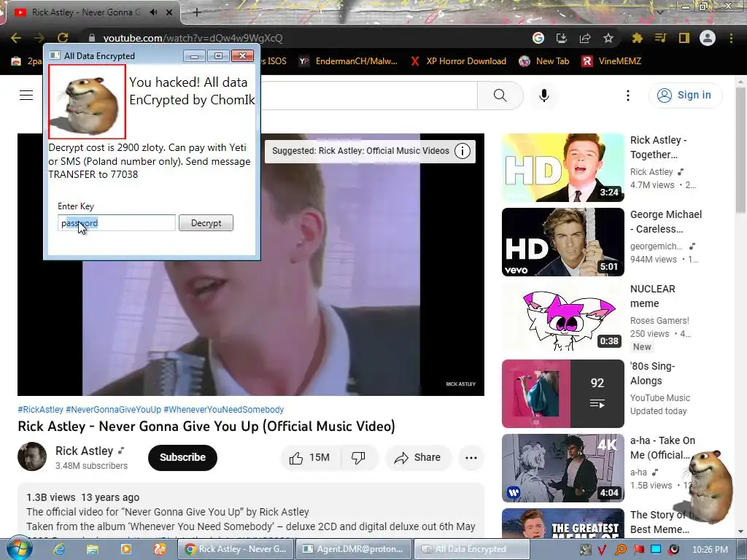This screenshot has width=747, height=560.
Task: Click the address bar URL
Action: (193, 38)
